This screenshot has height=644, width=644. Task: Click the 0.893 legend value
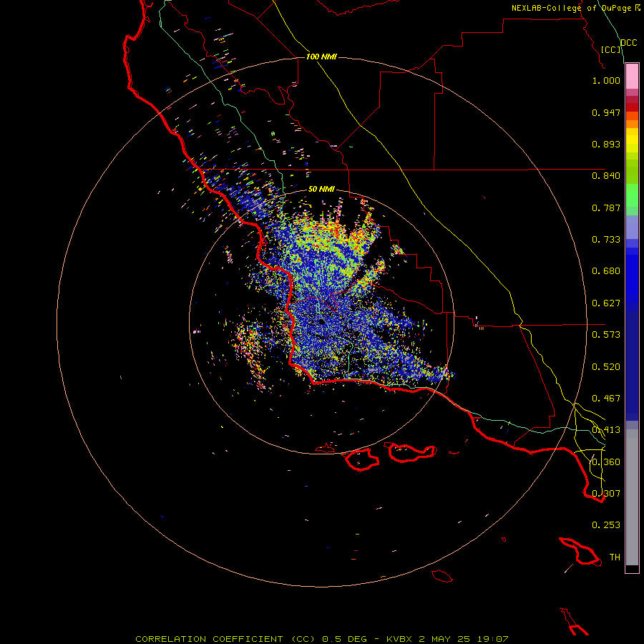pyautogui.click(x=606, y=144)
